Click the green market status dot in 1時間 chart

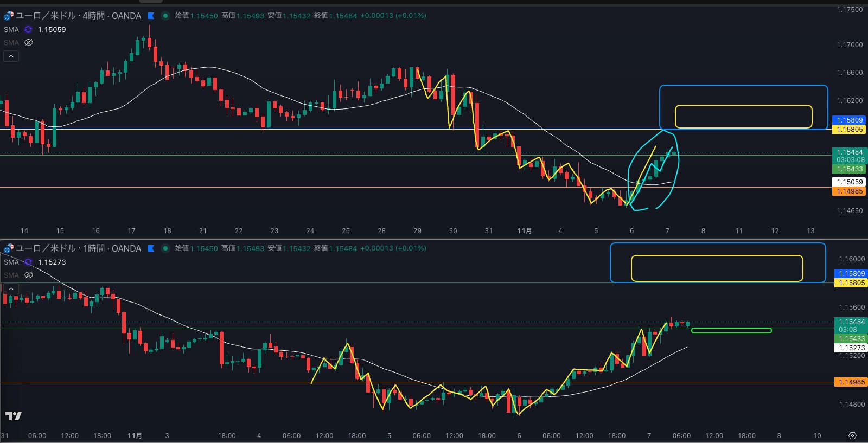[x=165, y=248]
